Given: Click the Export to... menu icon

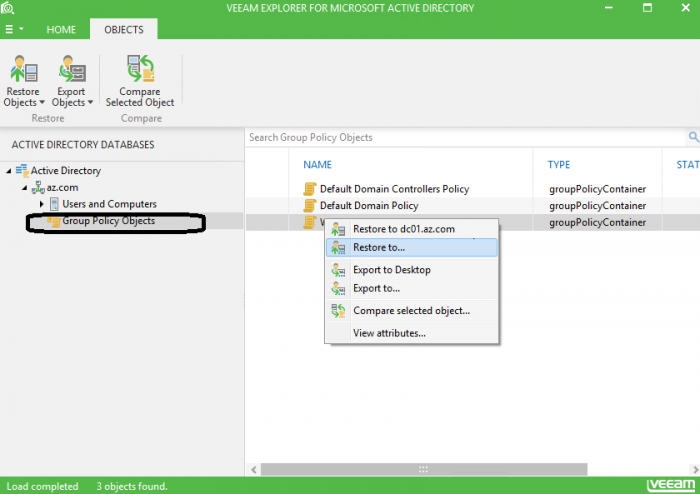Looking at the screenshot, I should [338, 288].
